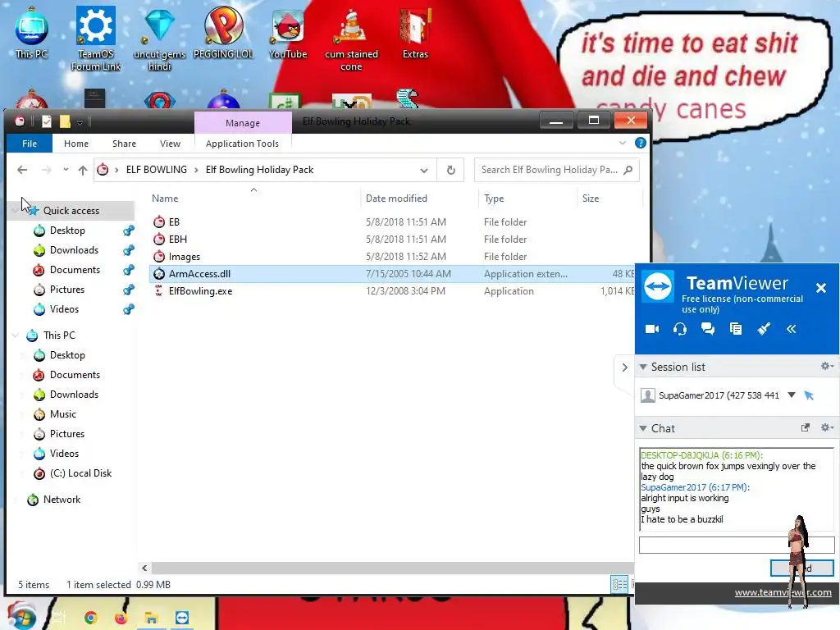Open the This PC desktop icon
This screenshot has width=840, height=630.
point(32,33)
